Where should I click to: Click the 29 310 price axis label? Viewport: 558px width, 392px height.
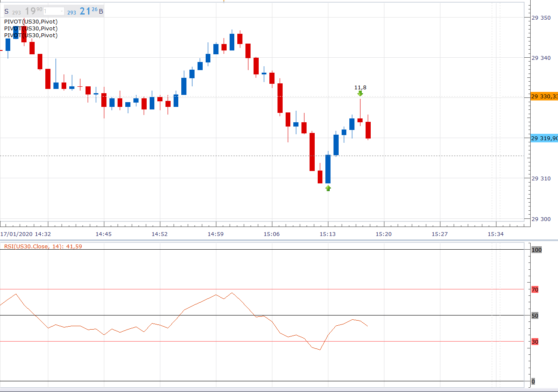pos(541,178)
